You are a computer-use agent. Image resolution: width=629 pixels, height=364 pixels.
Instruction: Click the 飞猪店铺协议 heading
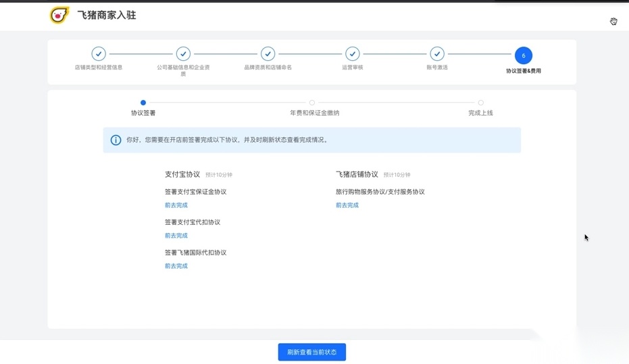click(x=357, y=174)
